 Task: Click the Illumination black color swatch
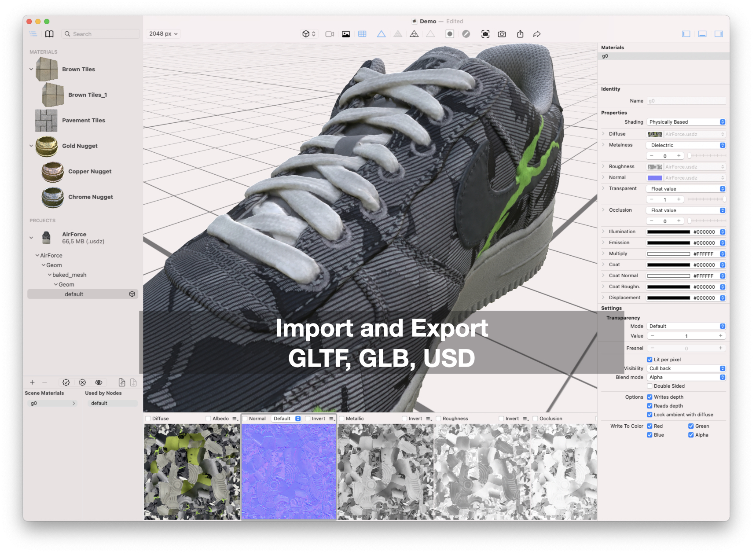click(x=668, y=232)
